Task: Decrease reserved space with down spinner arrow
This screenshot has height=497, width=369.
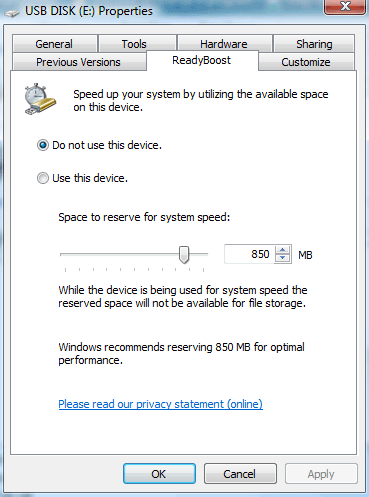Action: [283, 258]
